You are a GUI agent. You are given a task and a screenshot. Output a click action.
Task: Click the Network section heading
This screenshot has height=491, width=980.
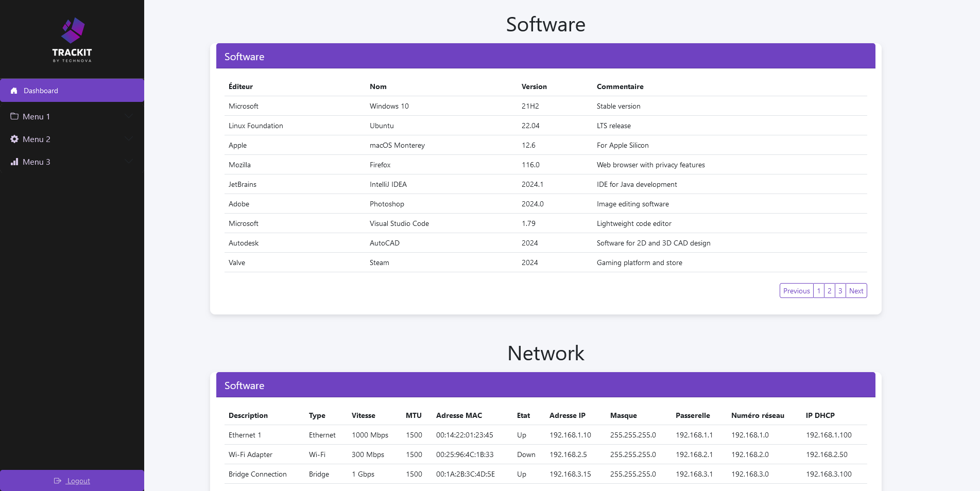[x=546, y=353]
